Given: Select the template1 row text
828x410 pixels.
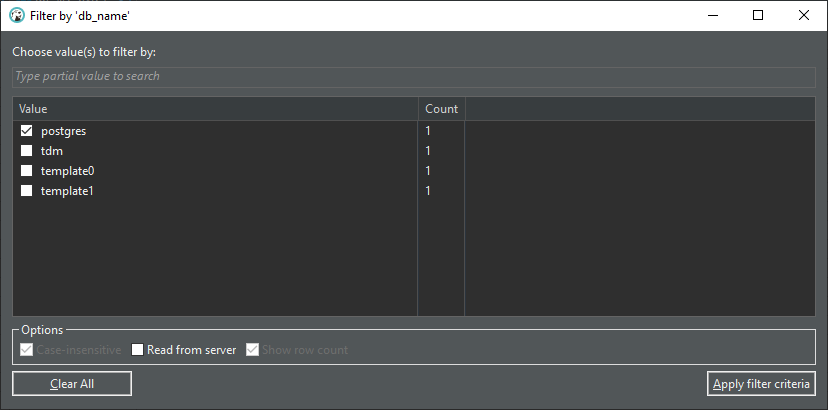Looking at the screenshot, I should pos(67,191).
